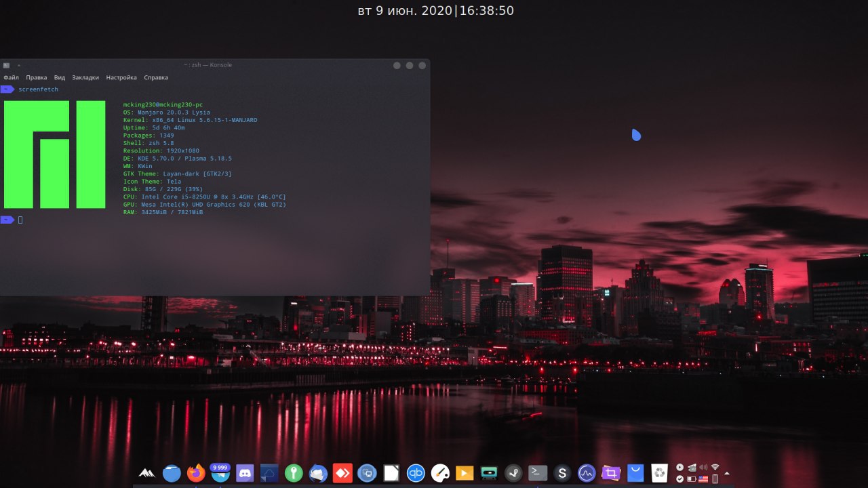868x488 pixels.
Task: Click the keep-above arrow in Konsole titlebar
Action: (x=19, y=65)
